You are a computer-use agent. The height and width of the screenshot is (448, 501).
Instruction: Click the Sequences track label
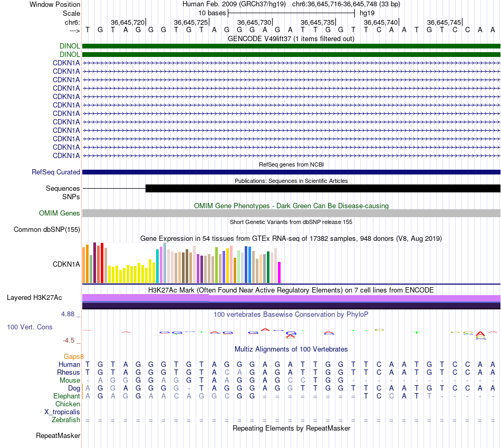pyautogui.click(x=63, y=188)
